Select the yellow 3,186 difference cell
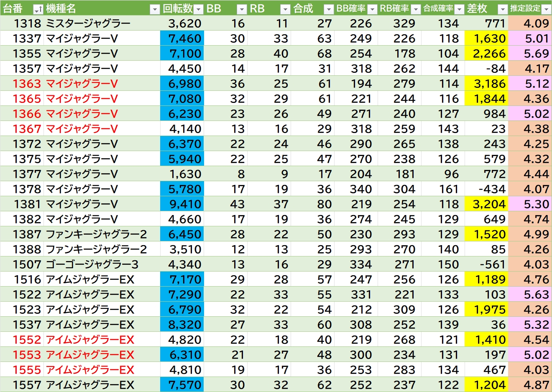 pyautogui.click(x=487, y=84)
